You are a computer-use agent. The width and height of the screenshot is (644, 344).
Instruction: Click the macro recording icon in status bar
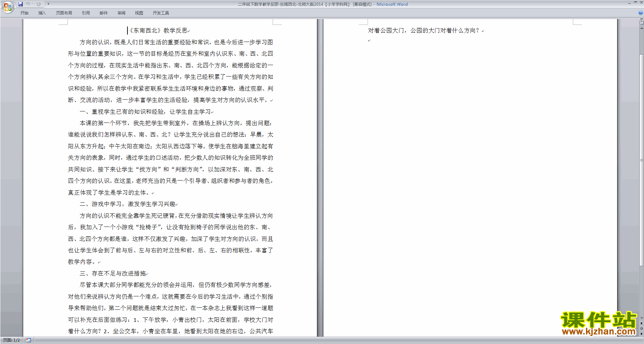click(x=28, y=340)
